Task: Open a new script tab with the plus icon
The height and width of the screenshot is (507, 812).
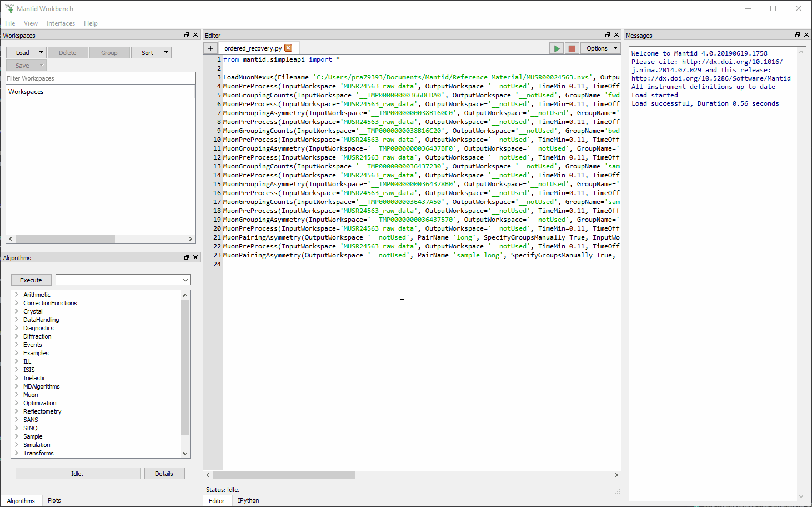Action: [210, 48]
